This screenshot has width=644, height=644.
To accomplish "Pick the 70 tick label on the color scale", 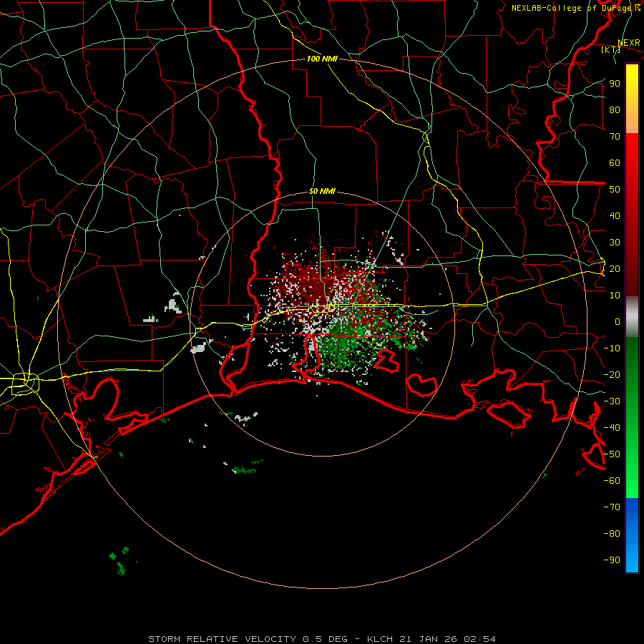I will 615,137.
